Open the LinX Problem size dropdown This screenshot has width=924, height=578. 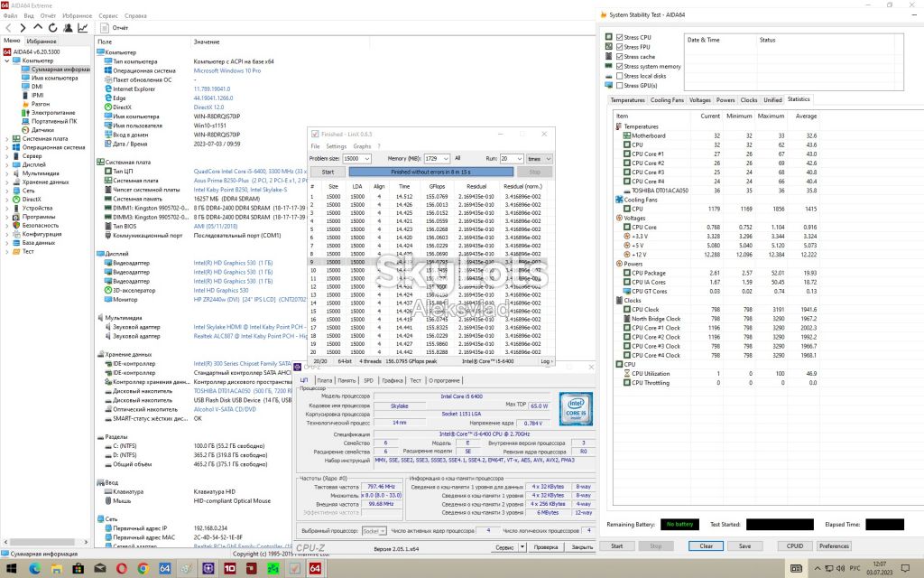(366, 159)
